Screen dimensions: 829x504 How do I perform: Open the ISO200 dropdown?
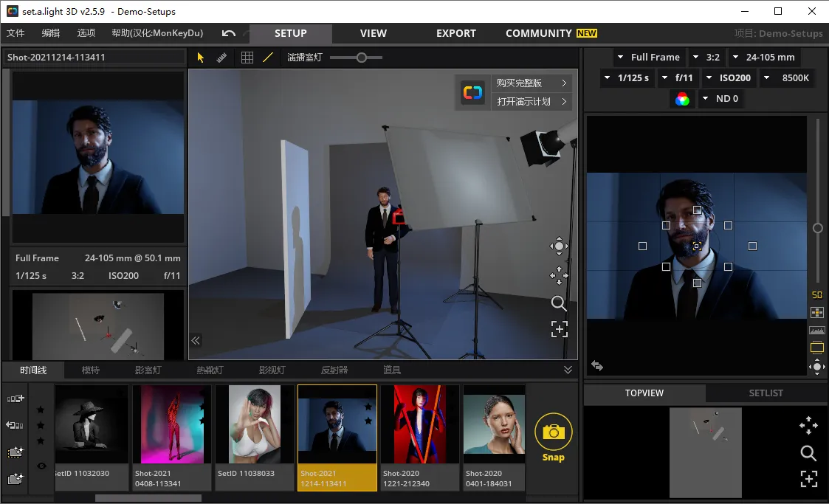[x=728, y=77]
